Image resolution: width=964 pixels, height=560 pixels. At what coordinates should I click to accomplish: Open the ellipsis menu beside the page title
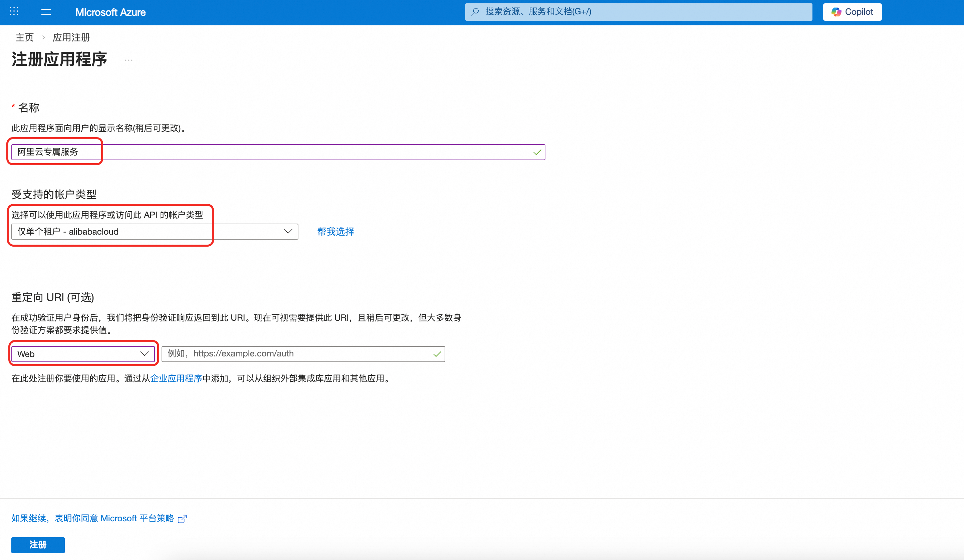(x=129, y=60)
